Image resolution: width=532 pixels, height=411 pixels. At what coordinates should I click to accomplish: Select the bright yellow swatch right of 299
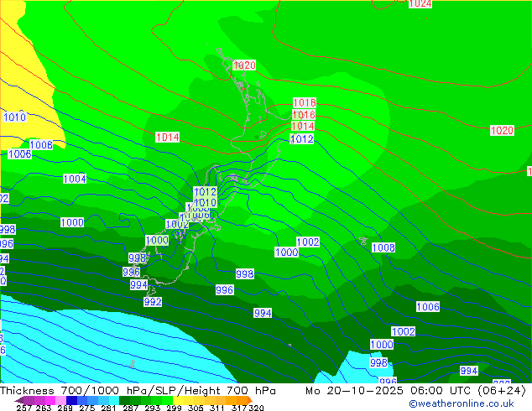178,400
